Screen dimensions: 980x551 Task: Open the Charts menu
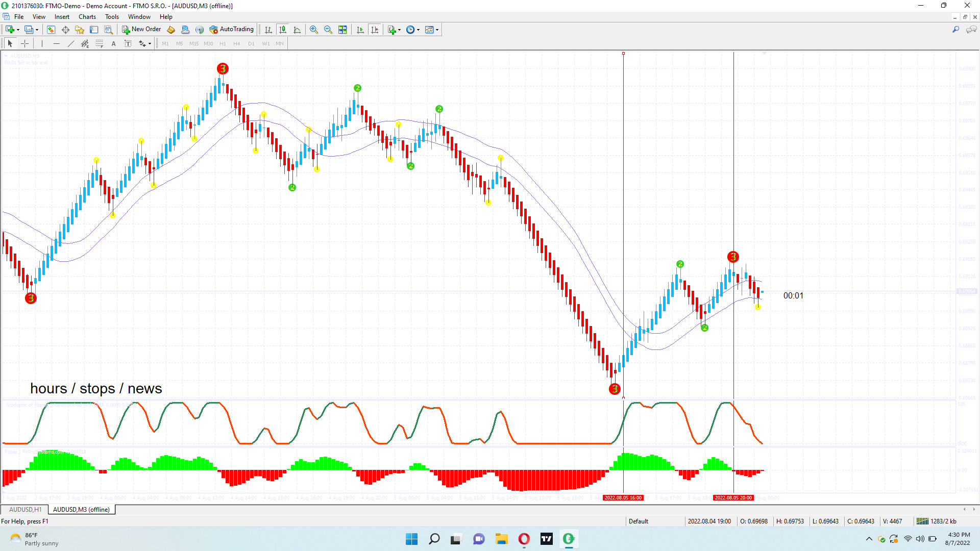point(87,17)
